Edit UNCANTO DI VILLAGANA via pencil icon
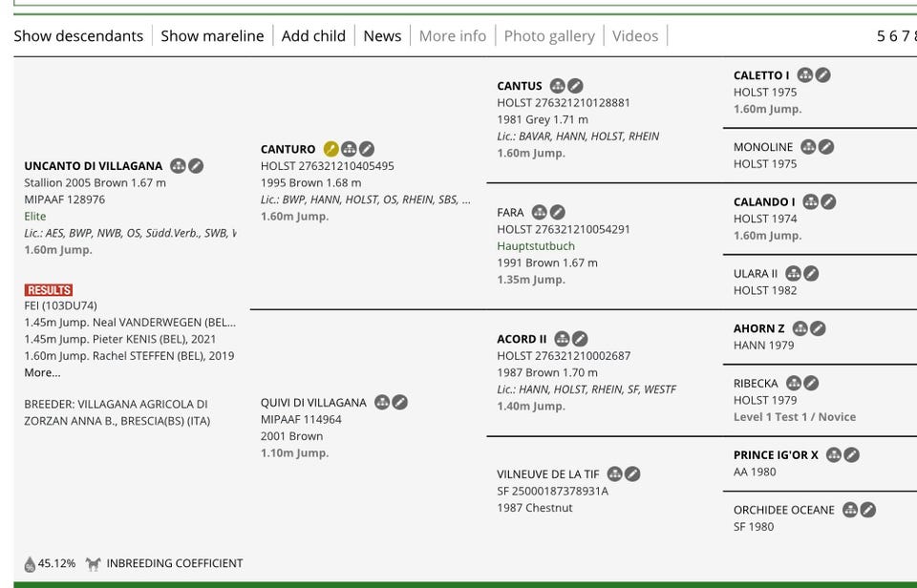Viewport: 917px width, 588px height. coord(196,166)
